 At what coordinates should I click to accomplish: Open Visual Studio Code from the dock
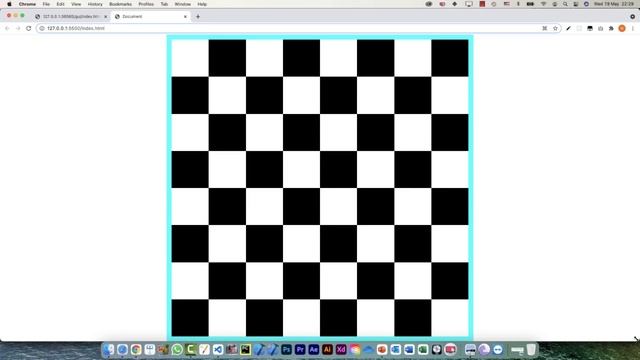point(218,350)
